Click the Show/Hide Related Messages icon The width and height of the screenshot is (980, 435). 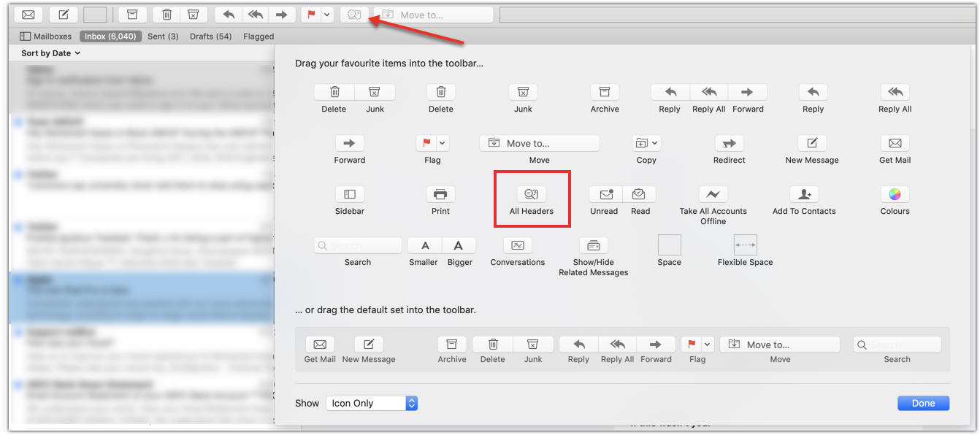point(594,245)
